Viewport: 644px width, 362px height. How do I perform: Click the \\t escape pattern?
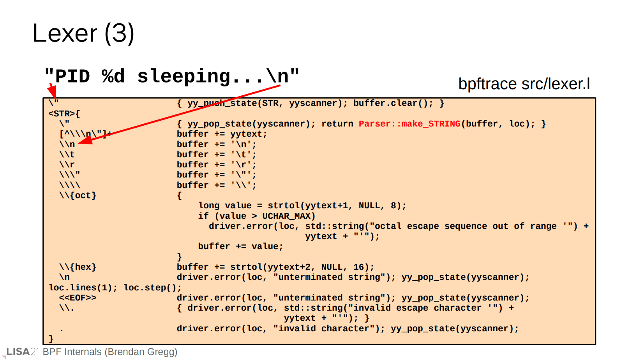point(67,155)
